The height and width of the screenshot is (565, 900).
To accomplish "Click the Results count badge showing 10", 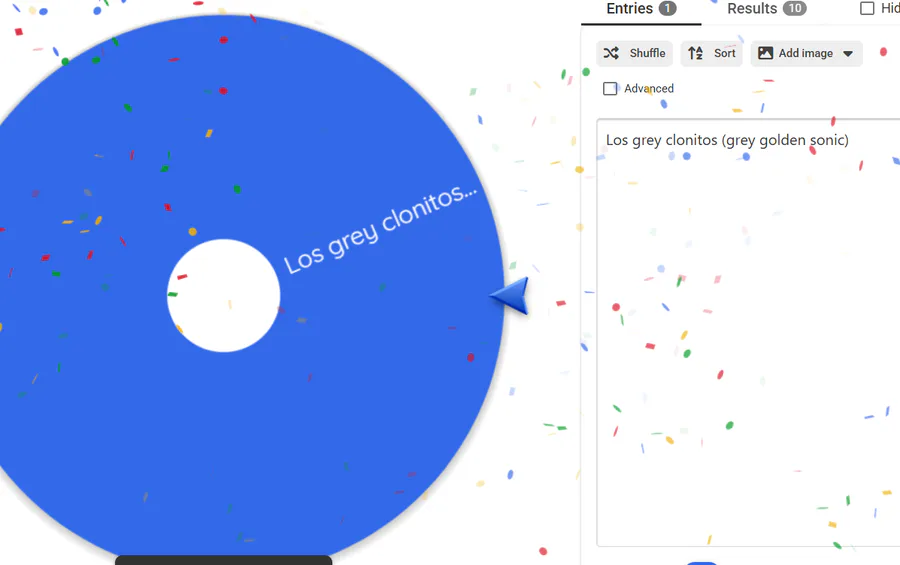I will (x=795, y=9).
